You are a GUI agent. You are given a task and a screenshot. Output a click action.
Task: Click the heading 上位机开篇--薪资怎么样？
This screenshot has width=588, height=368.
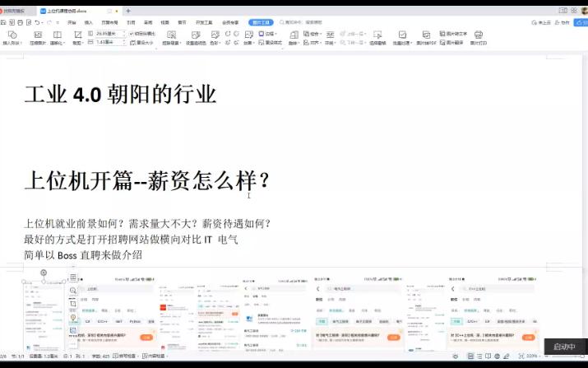click(146, 180)
